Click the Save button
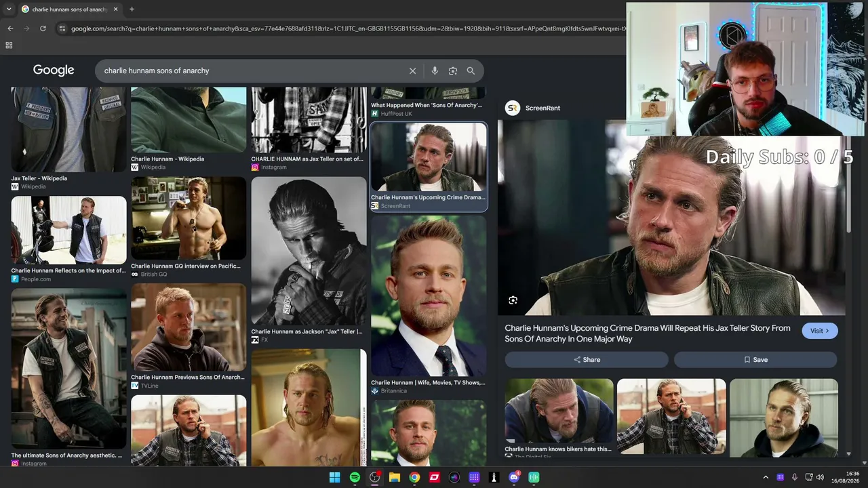Image resolution: width=868 pixels, height=488 pixels. 755,360
